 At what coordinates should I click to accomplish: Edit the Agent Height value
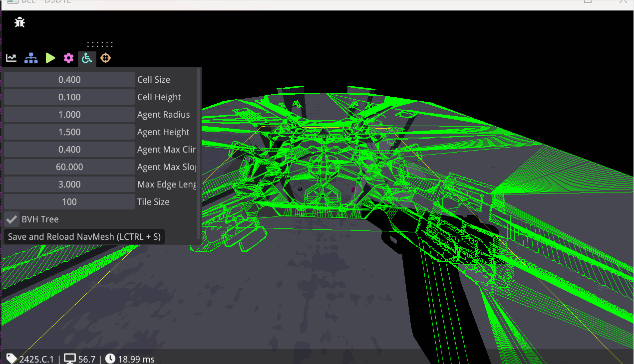click(x=69, y=132)
